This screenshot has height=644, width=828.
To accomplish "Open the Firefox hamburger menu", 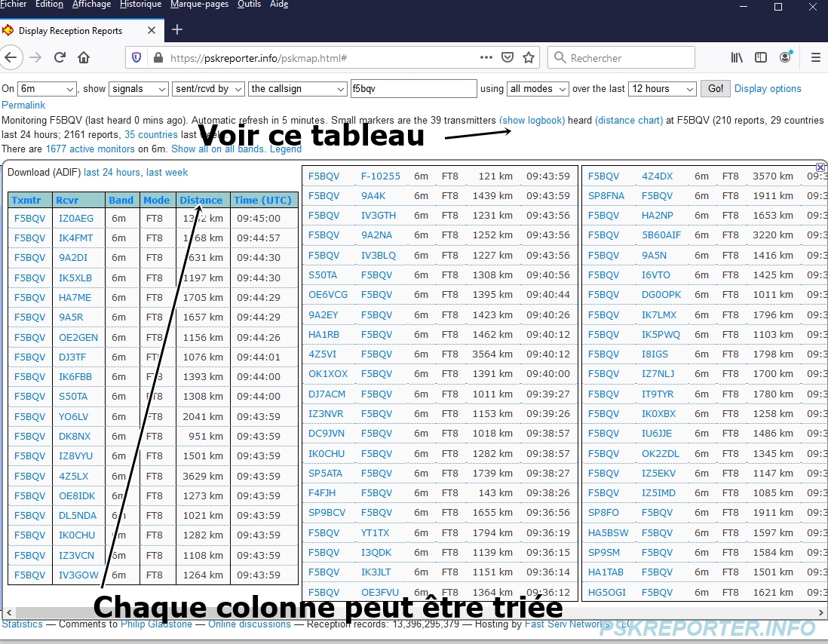I will pos(815,57).
